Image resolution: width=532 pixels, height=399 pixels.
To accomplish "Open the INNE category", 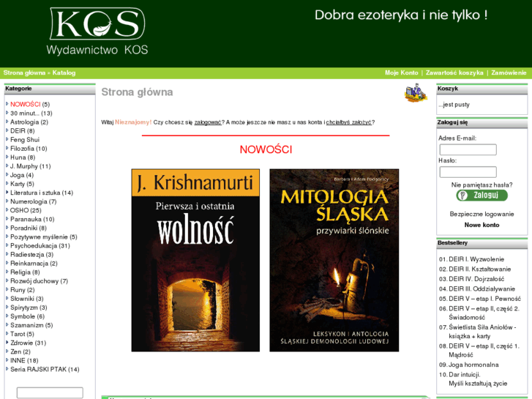I will click(x=18, y=360).
